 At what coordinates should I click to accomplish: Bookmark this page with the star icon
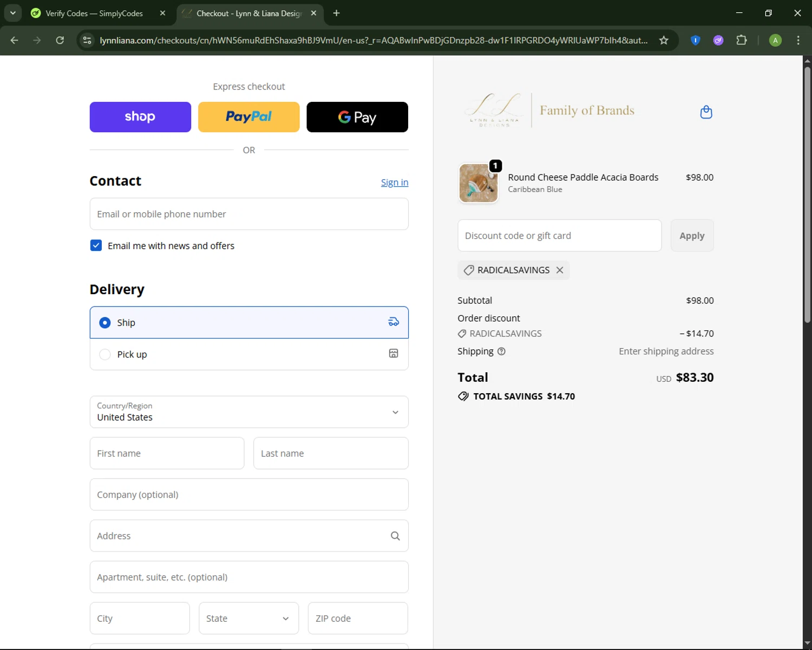[x=664, y=40]
